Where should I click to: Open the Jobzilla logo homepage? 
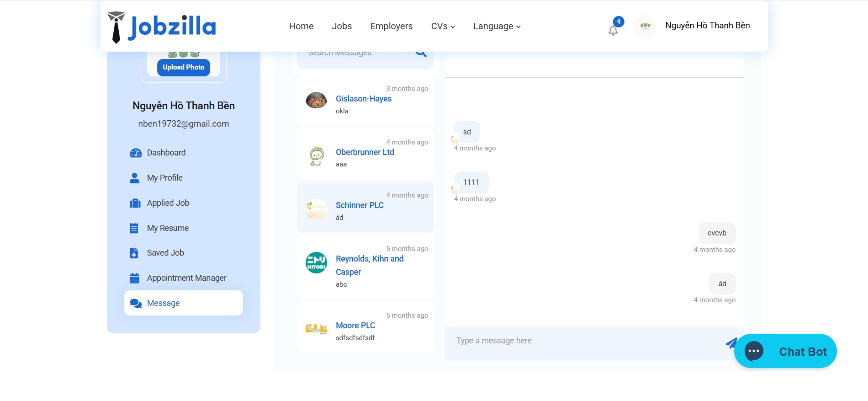tap(162, 27)
